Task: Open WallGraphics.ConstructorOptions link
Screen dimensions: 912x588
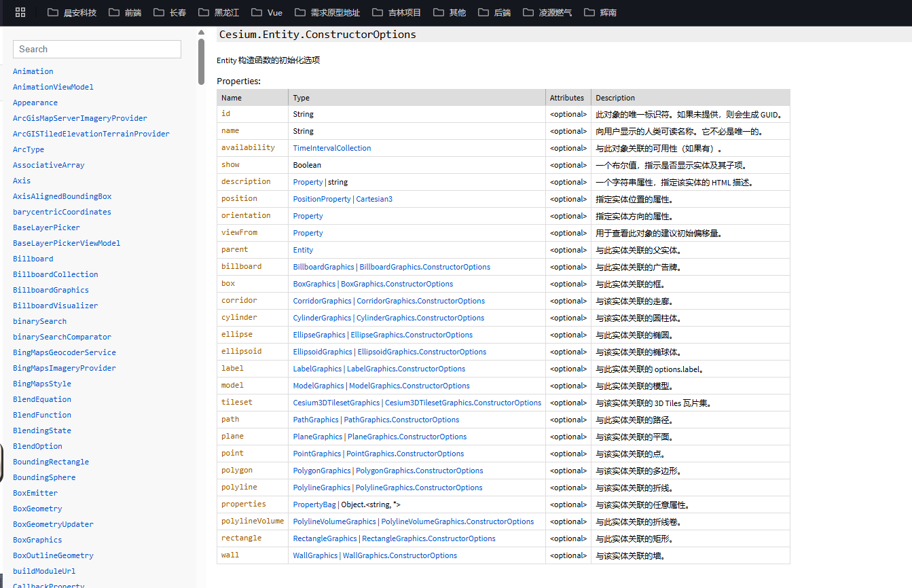Action: pos(400,555)
